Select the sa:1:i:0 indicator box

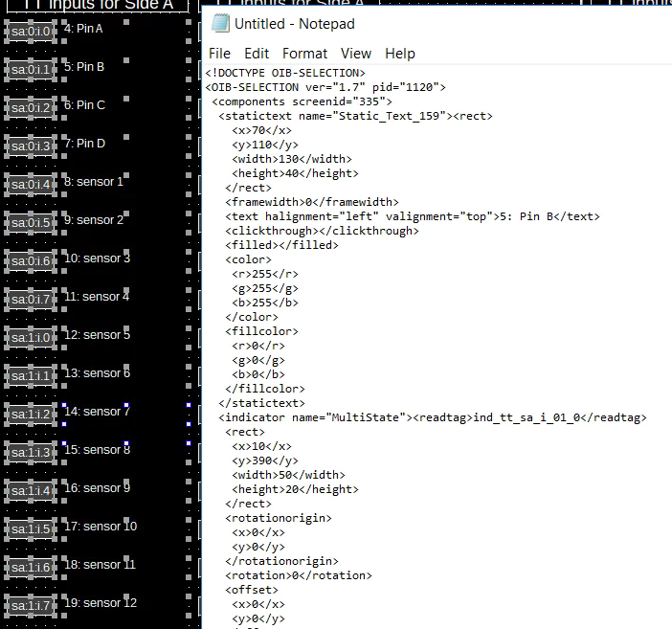click(32, 337)
